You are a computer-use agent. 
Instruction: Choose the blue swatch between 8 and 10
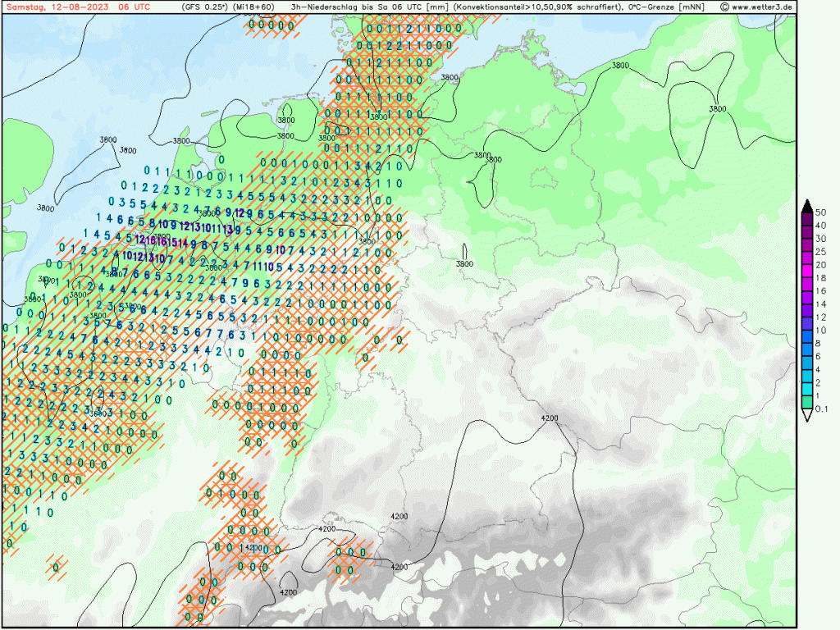[808, 336]
